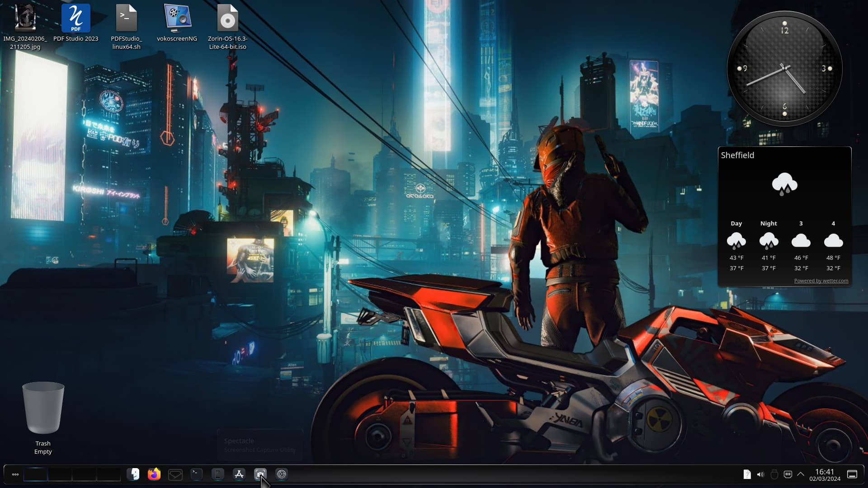Launch the terminal from the taskbar
868x488 pixels.
197,474
